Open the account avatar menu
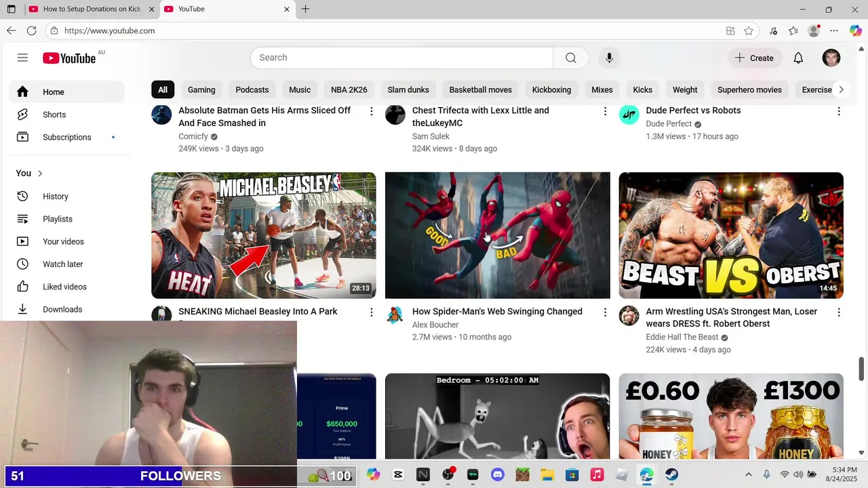Image resolution: width=868 pixels, height=488 pixels. pyautogui.click(x=831, y=58)
